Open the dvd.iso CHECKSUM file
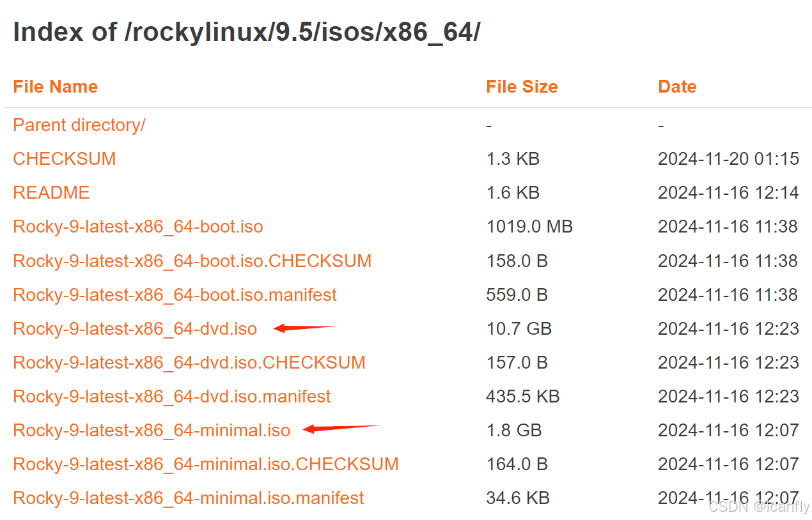812x520 pixels. tap(189, 362)
